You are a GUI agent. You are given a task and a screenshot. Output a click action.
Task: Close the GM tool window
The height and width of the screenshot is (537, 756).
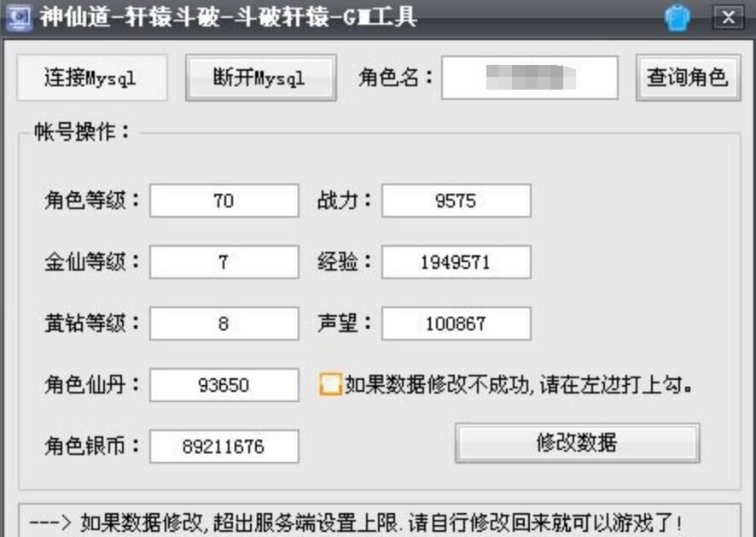click(x=730, y=15)
